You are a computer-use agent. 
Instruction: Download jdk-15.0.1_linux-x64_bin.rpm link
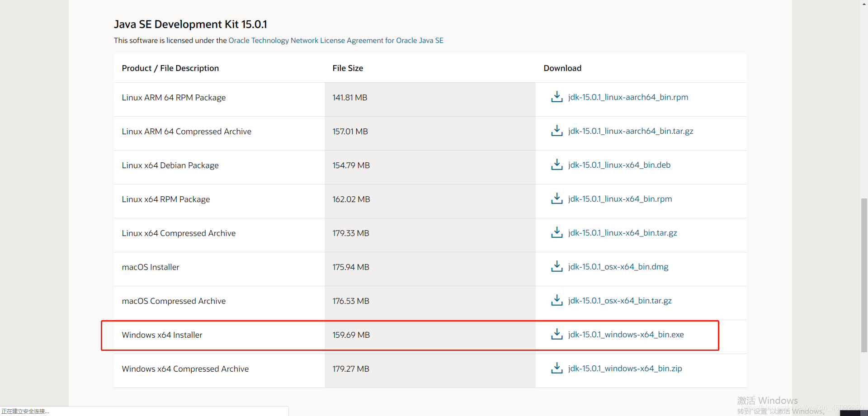point(620,199)
